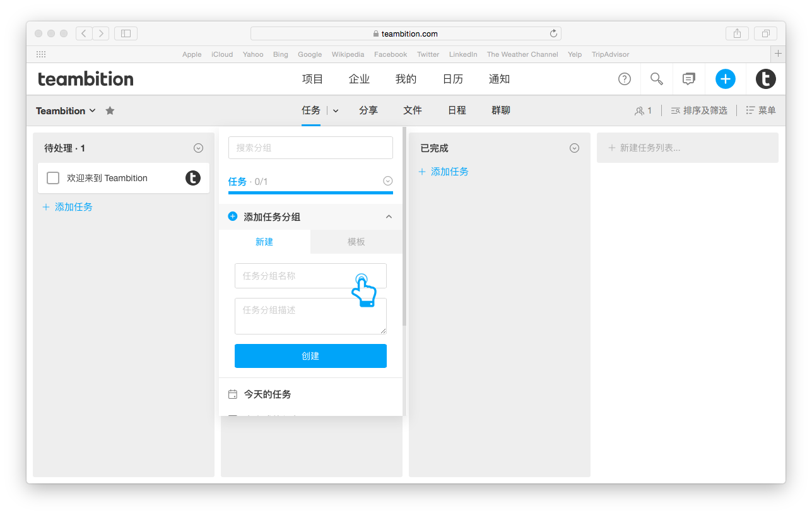Click 新建任务列表 to add list

688,148
